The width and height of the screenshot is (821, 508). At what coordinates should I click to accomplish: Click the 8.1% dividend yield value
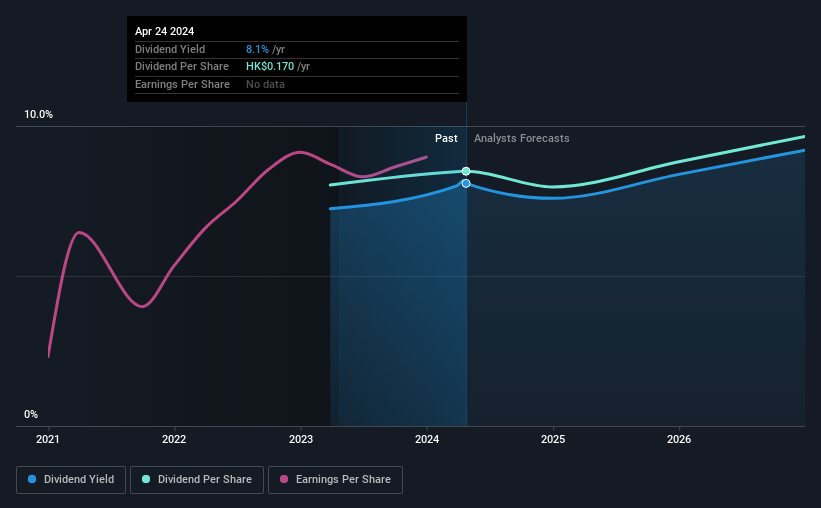click(x=257, y=49)
